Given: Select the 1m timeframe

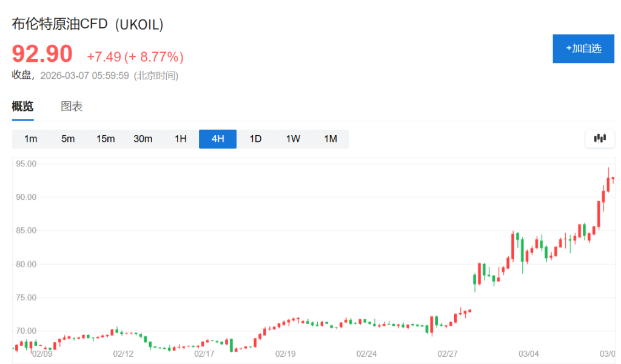Looking at the screenshot, I should 30,139.
